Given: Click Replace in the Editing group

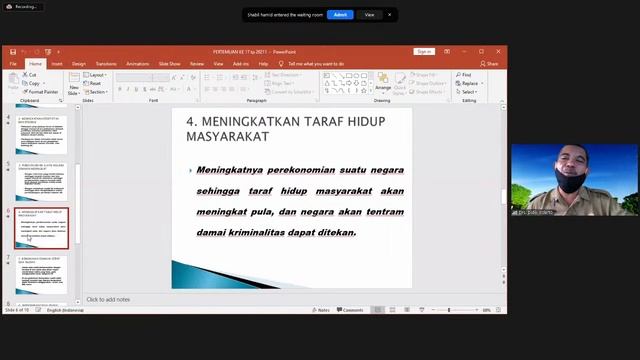Looking at the screenshot, I should click(467, 83).
